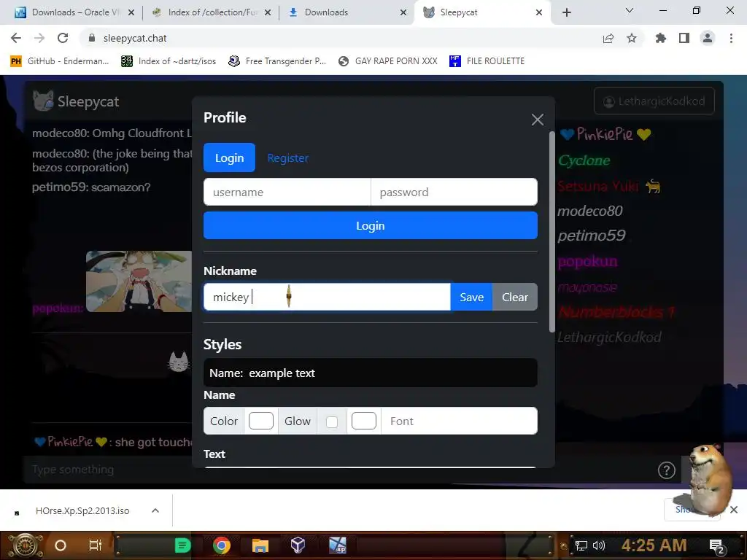Open Index of ~dartz/isos bookmark
The width and height of the screenshot is (747, 560).
169,61
